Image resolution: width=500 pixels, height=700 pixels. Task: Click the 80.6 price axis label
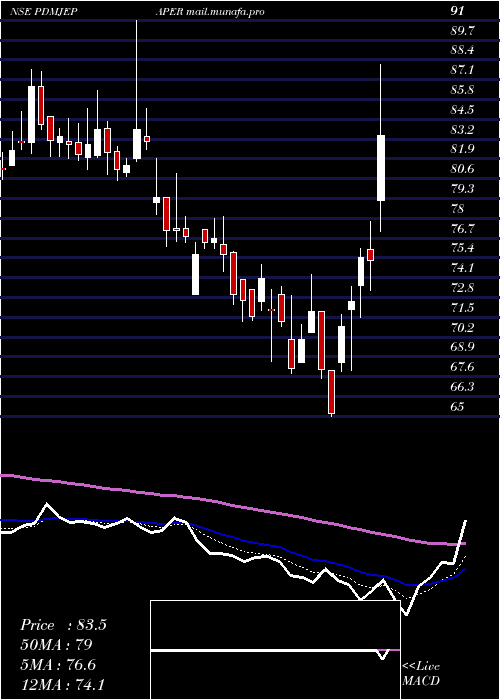462,169
